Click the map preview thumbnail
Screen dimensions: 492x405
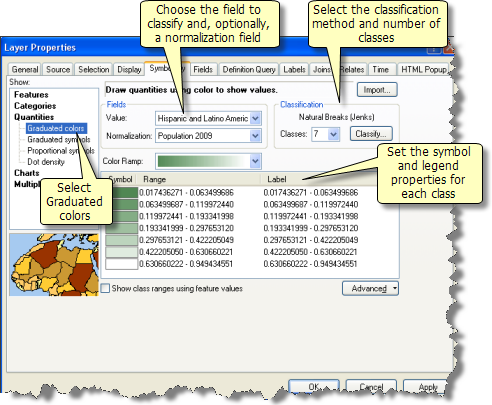(x=54, y=265)
